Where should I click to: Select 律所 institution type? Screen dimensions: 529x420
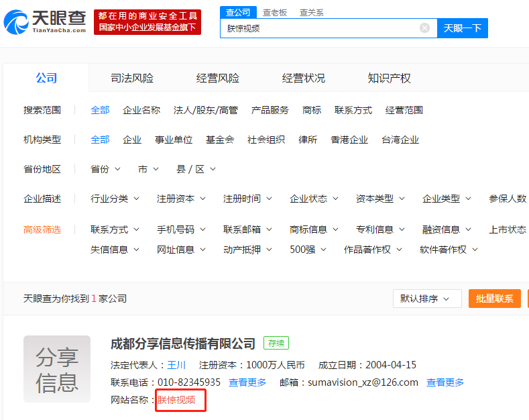point(308,140)
